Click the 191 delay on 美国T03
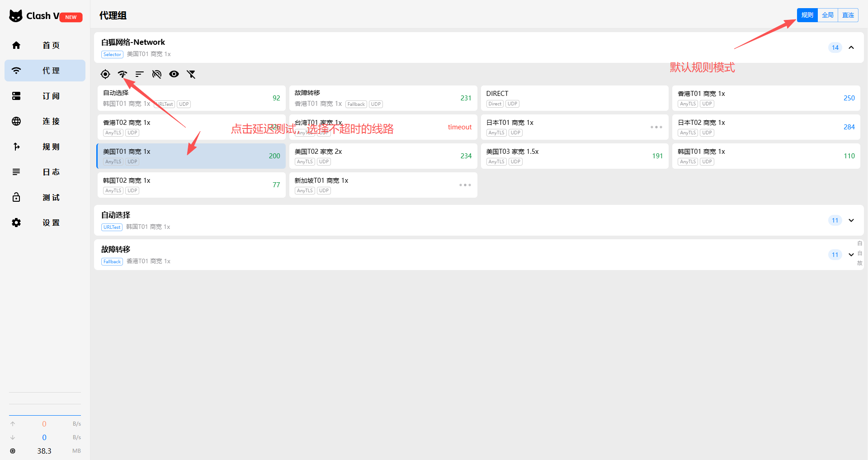This screenshot has width=868, height=460. (x=657, y=156)
